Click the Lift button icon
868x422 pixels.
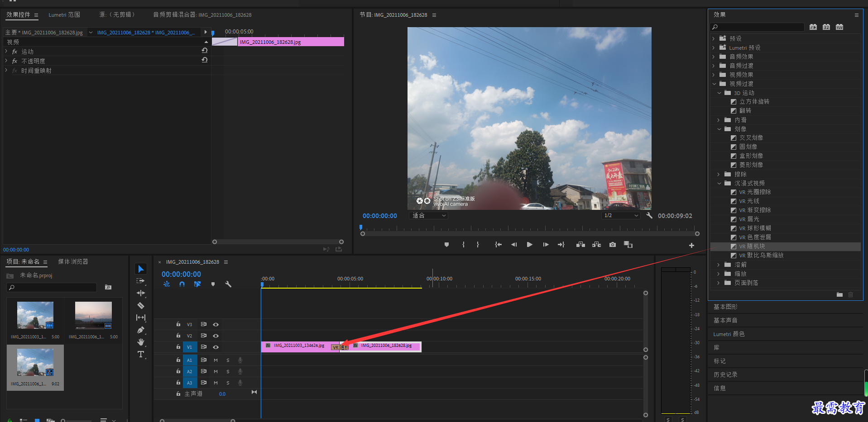[580, 245]
